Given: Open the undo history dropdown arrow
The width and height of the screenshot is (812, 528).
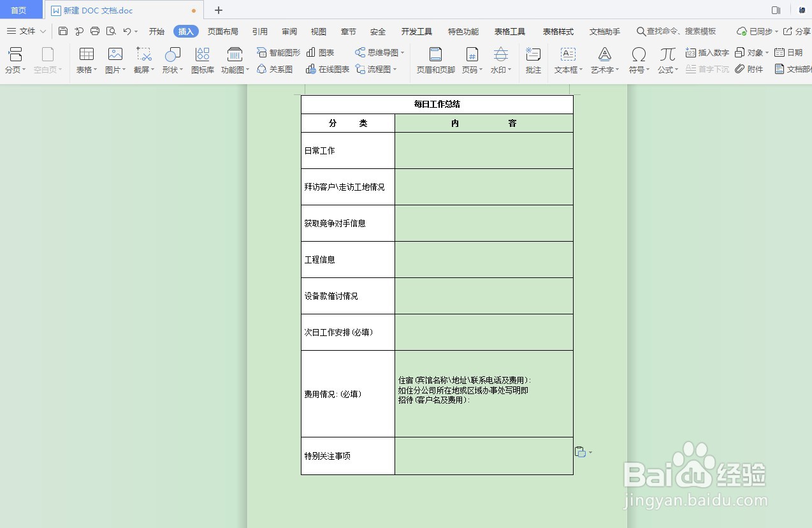Looking at the screenshot, I should tap(136, 31).
